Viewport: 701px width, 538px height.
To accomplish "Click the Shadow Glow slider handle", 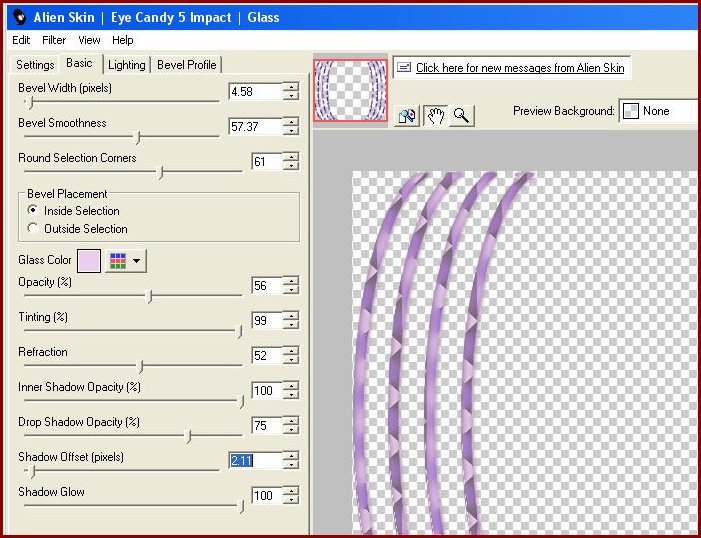I will [241, 506].
